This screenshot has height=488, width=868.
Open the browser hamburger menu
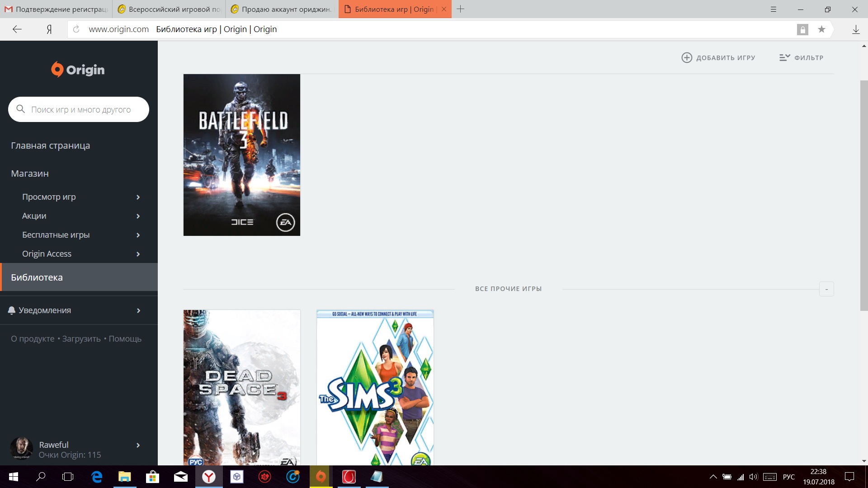click(774, 9)
